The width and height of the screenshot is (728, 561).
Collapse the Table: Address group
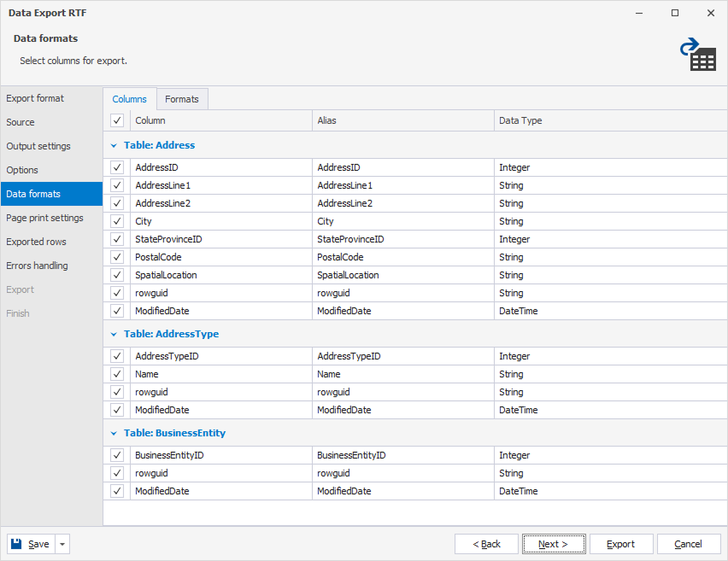click(x=114, y=146)
